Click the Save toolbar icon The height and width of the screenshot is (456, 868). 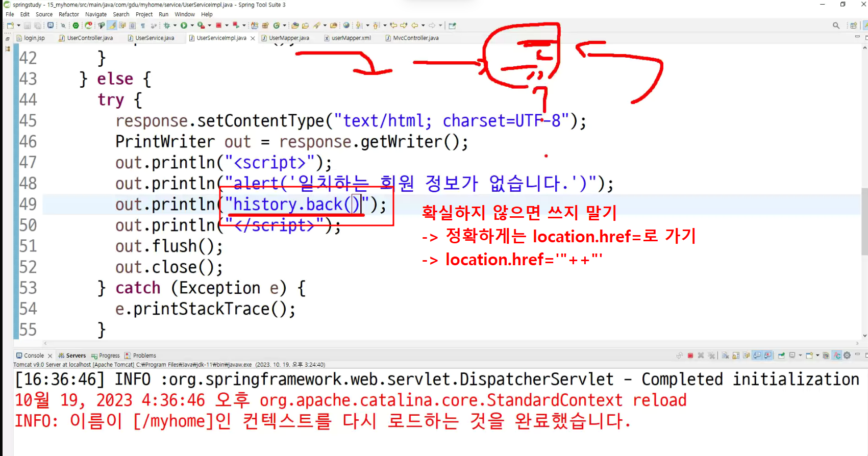[x=28, y=26]
